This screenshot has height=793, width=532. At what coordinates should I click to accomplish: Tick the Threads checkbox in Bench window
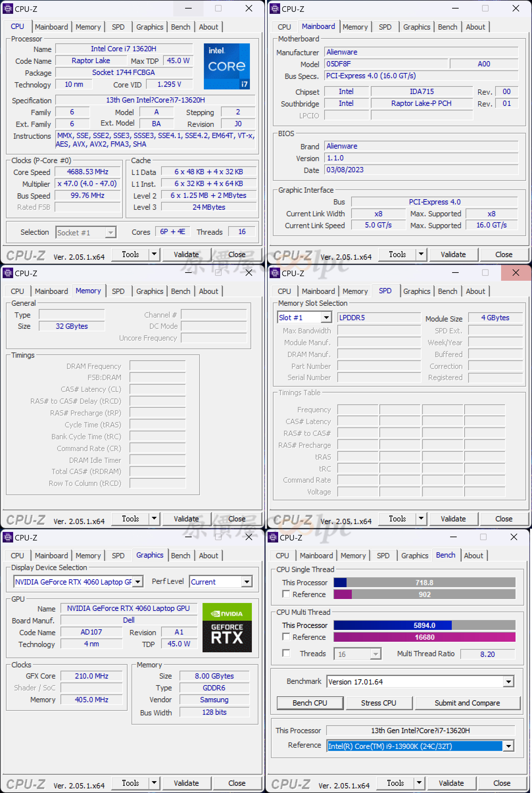click(286, 653)
